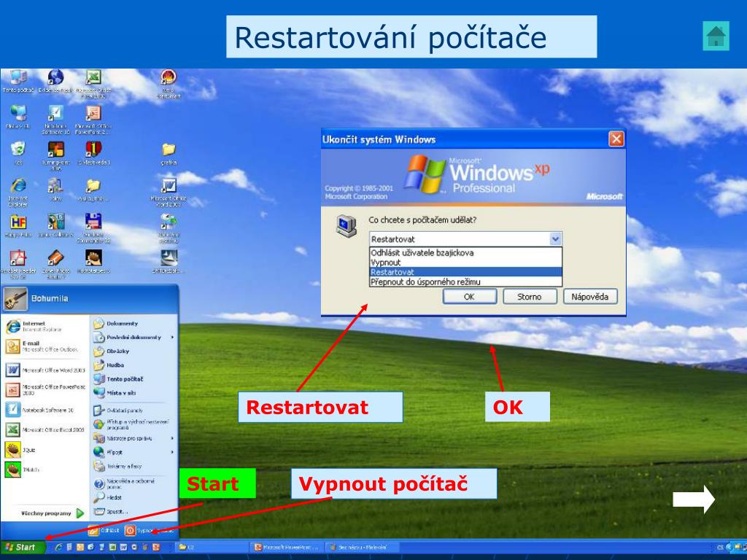Switch to Malování taskbar button
This screenshot has width=747, height=560.
tap(362, 548)
